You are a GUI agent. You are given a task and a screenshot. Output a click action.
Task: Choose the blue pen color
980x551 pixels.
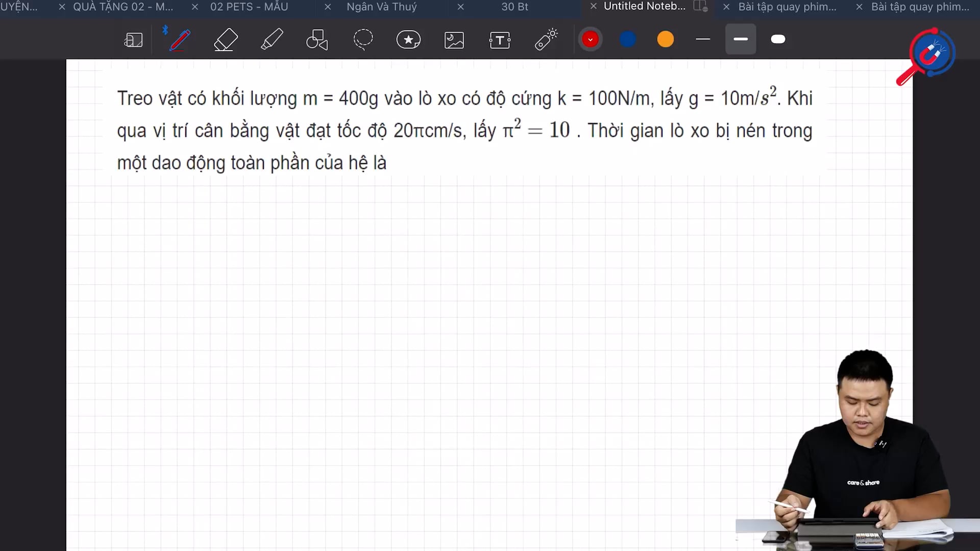tap(628, 39)
